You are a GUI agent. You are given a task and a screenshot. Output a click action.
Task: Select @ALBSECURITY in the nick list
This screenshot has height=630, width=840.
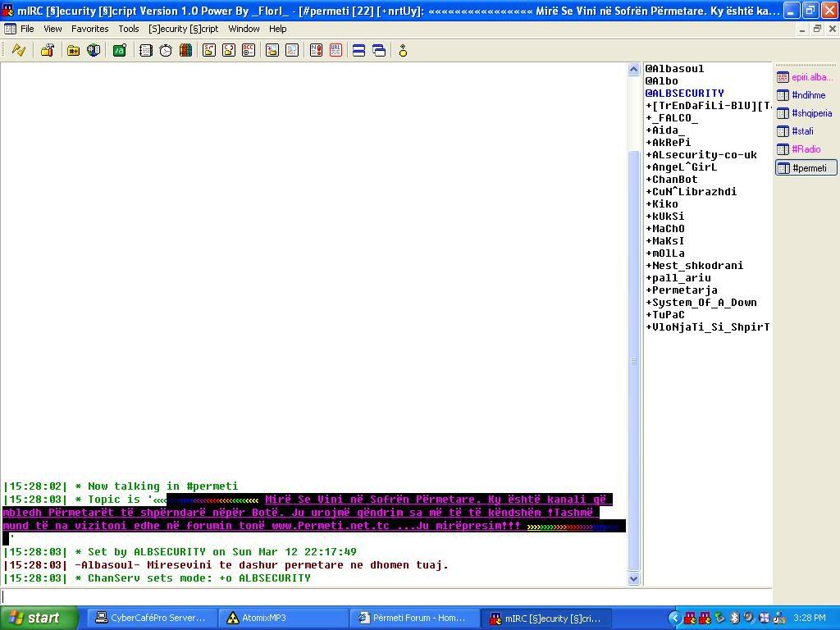click(x=685, y=94)
